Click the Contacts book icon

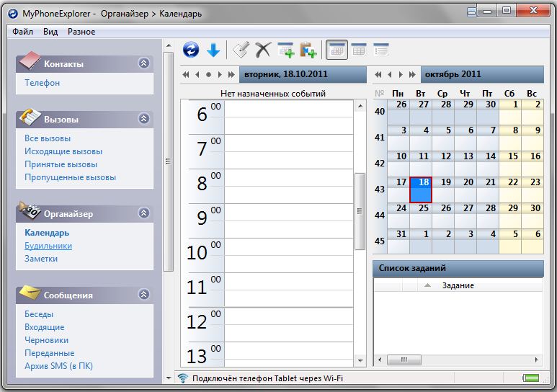click(x=30, y=61)
